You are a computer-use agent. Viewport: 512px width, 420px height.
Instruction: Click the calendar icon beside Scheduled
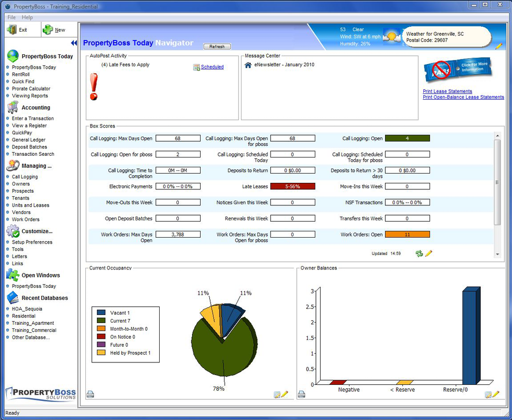(x=196, y=67)
